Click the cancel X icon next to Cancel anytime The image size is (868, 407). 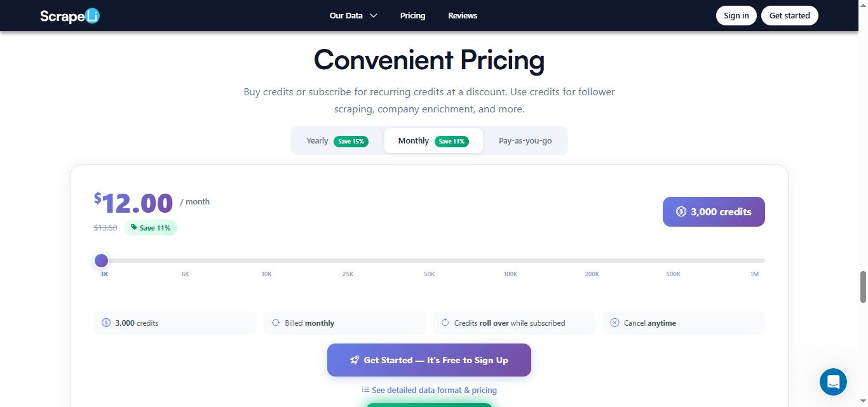[x=614, y=323]
